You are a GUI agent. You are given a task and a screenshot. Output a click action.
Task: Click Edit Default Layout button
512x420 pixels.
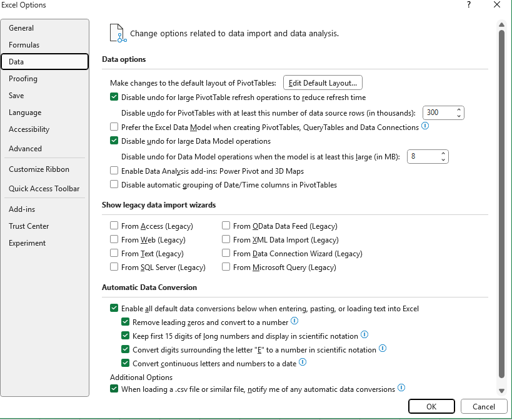click(x=323, y=82)
